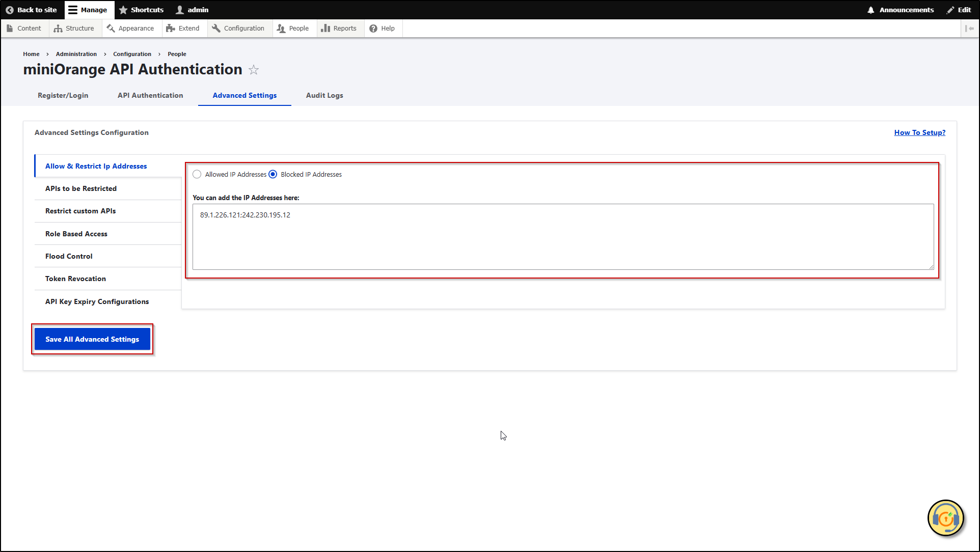Open the How To Setup? link

(919, 132)
